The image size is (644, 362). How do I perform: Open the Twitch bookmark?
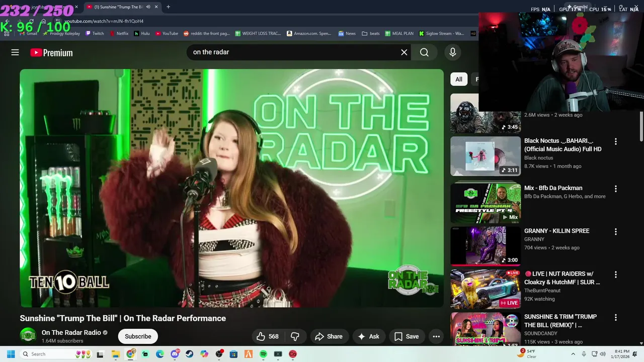pyautogui.click(x=95, y=34)
